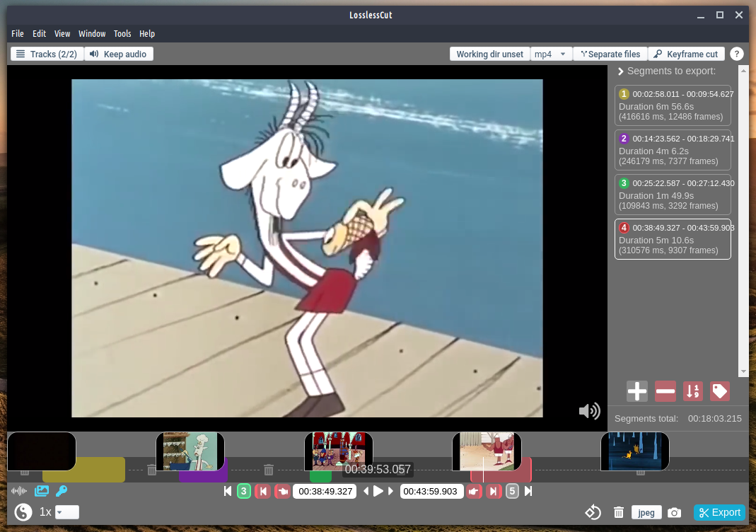
Task: Jump to the end of the video
Action: [x=528, y=492]
